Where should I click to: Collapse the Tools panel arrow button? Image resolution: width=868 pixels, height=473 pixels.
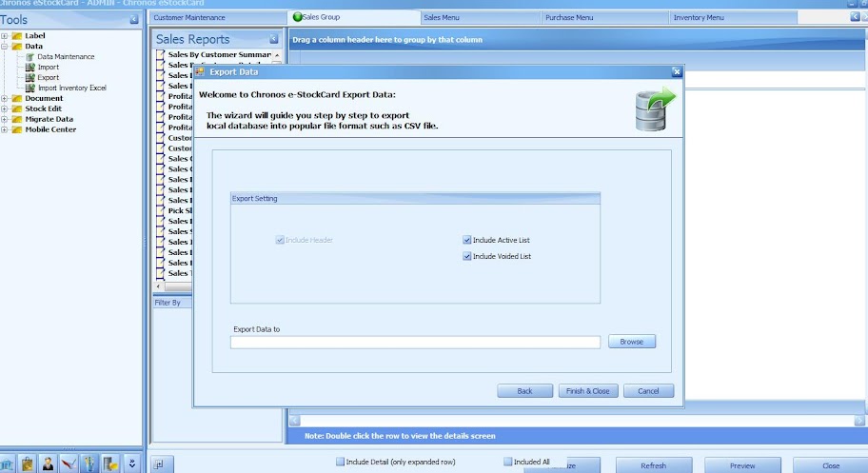pos(134,19)
